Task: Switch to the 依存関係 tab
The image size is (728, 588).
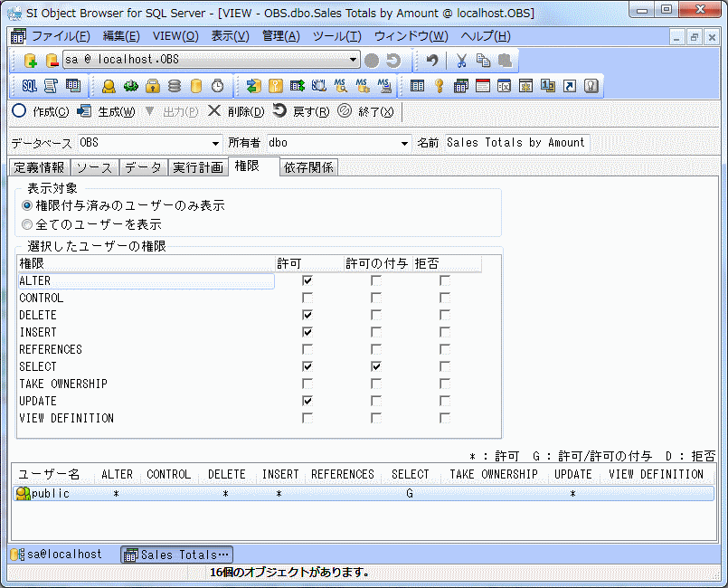Action: (x=308, y=167)
